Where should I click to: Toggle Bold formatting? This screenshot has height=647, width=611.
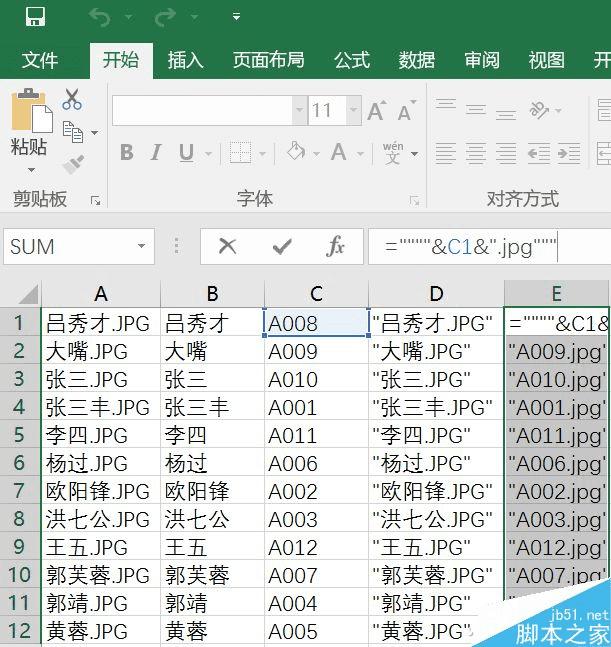(127, 152)
